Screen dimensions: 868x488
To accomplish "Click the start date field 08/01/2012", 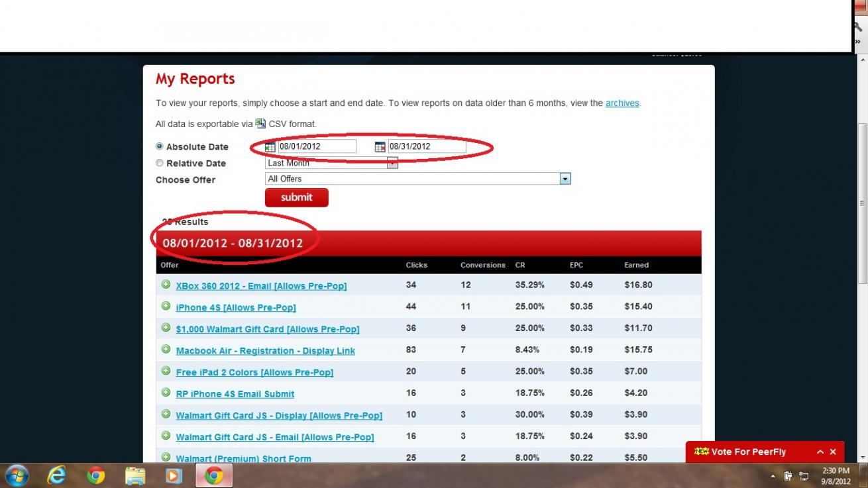I will 317,146.
